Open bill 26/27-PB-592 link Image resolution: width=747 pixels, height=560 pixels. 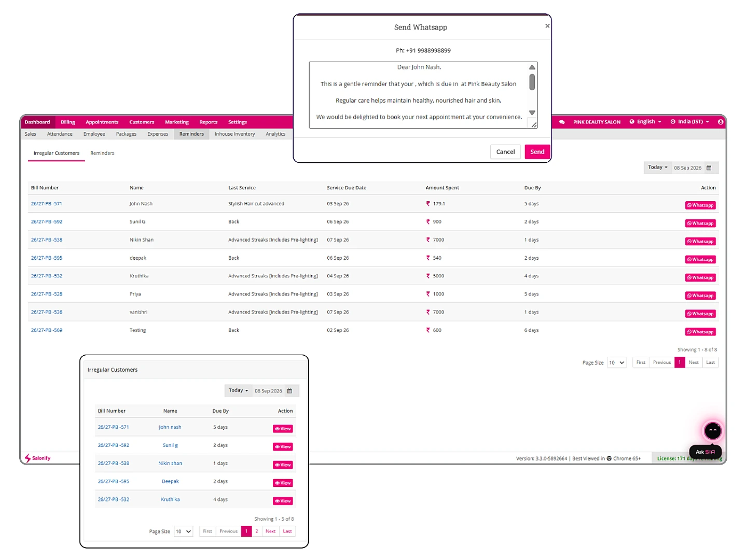46,221
